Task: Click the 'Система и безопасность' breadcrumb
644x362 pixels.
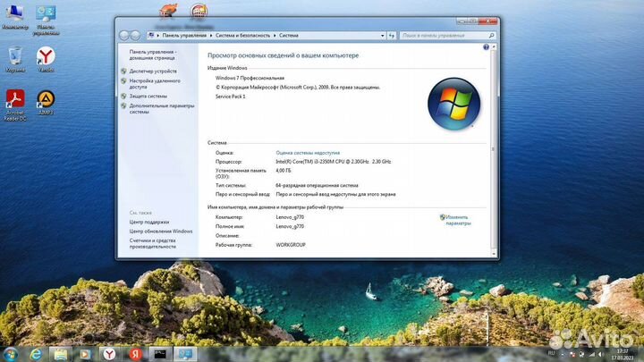Action: [x=242, y=36]
